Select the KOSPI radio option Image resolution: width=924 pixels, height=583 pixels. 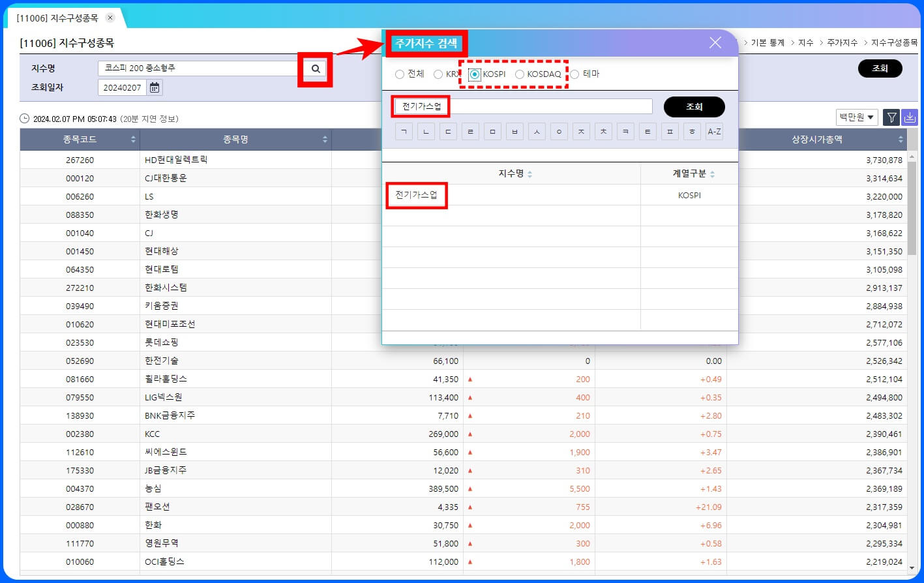point(475,74)
